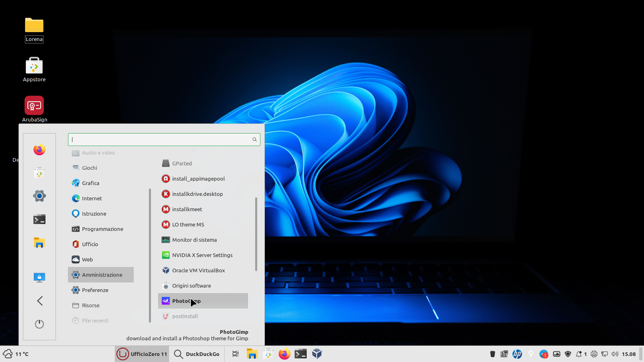Click the power off icon in menu sidebar
This screenshot has width=644, height=362.
(x=39, y=324)
